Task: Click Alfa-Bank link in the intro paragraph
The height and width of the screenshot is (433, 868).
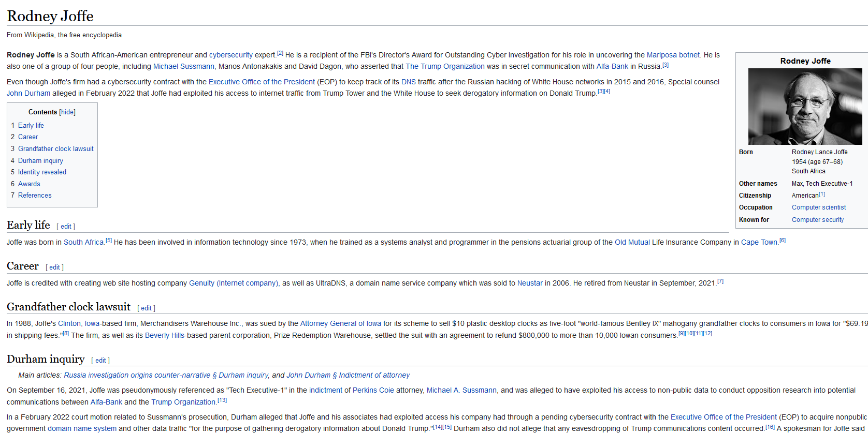Action: pyautogui.click(x=612, y=66)
